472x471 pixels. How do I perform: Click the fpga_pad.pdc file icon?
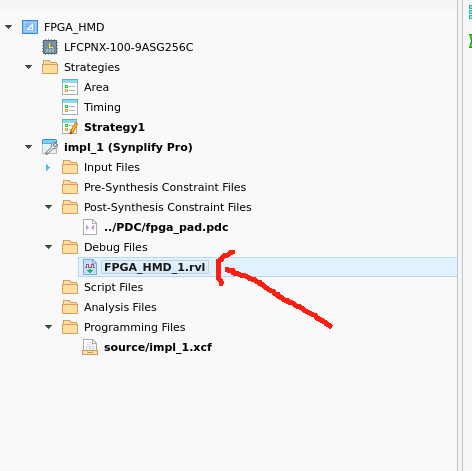(x=90, y=227)
